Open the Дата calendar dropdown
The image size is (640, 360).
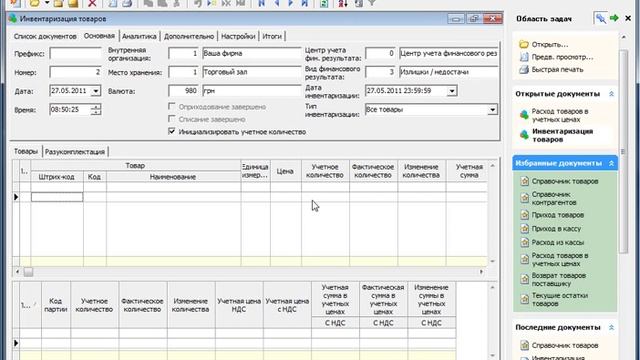pyautogui.click(x=96, y=91)
